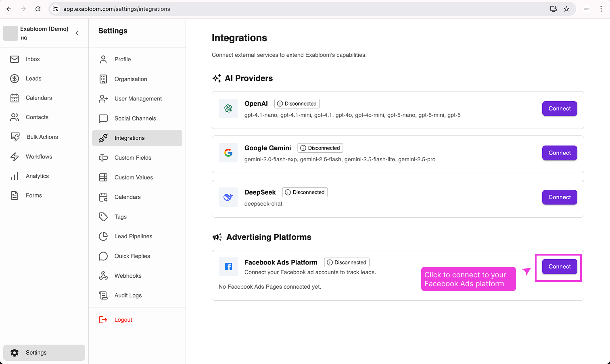Open the Leads section
Viewport: 610px width, 364px height.
tap(33, 78)
